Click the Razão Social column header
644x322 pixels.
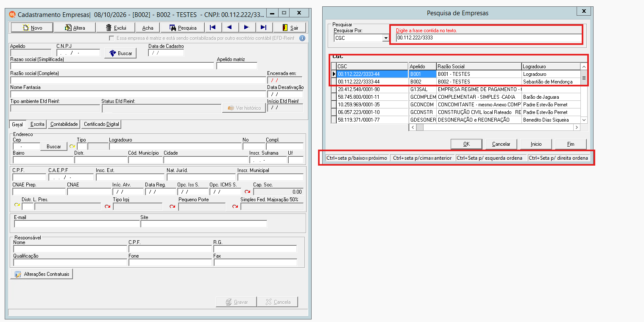[x=479, y=67]
